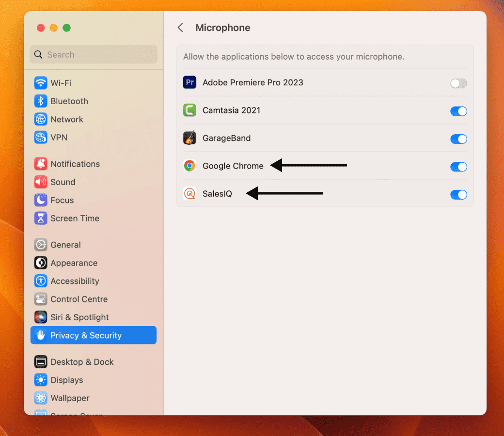Click the SalesIQ app icon
The height and width of the screenshot is (436, 504).
point(189,194)
